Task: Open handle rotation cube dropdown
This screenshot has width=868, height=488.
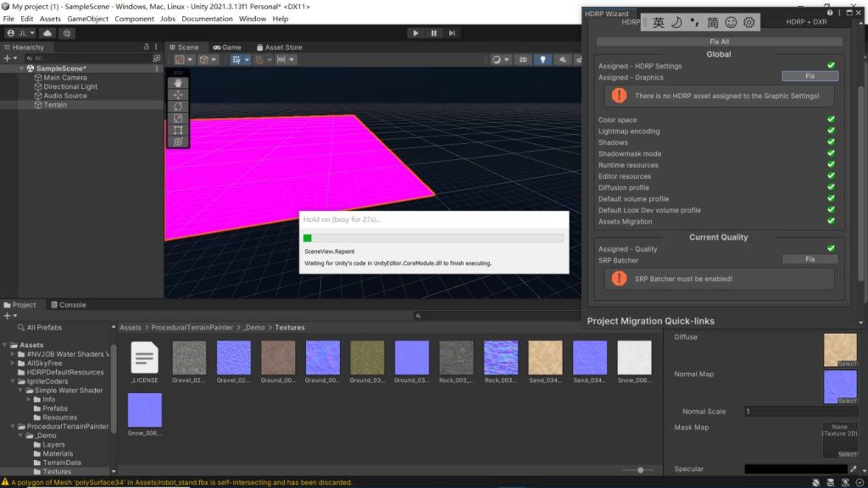Action: pos(208,60)
